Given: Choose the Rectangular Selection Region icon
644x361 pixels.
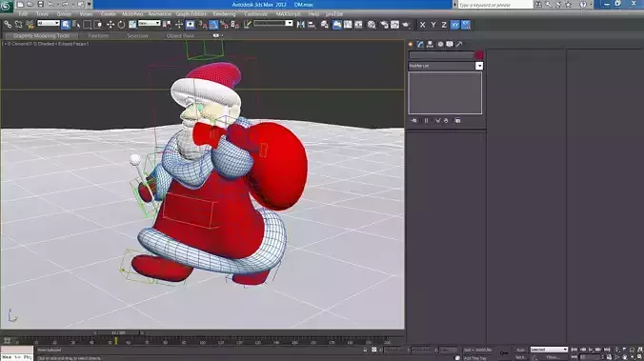Looking at the screenshot, I should point(87,25).
